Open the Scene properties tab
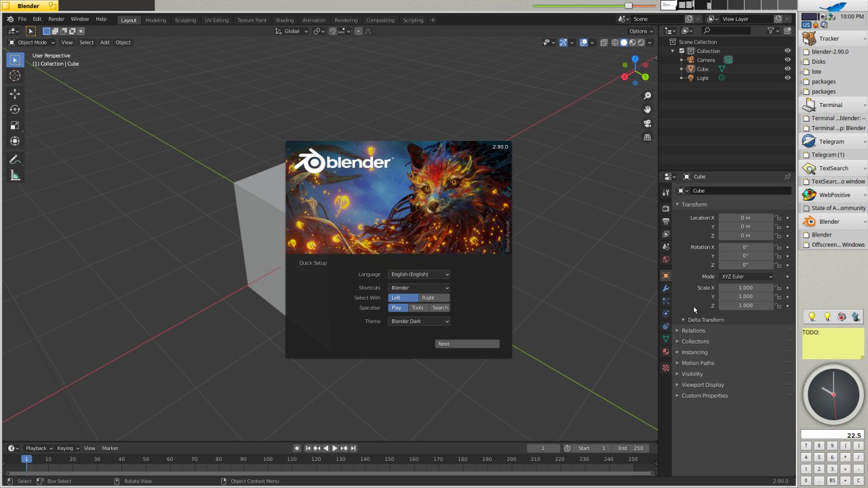 pyautogui.click(x=666, y=247)
